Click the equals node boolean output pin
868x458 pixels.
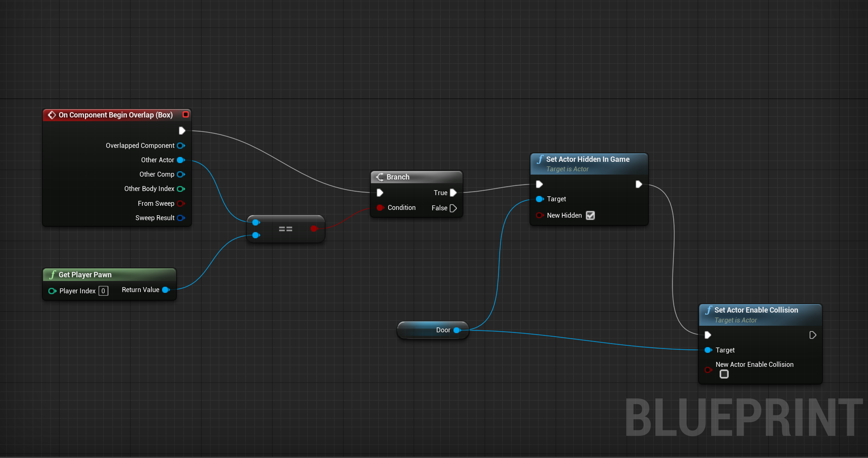[x=314, y=228]
